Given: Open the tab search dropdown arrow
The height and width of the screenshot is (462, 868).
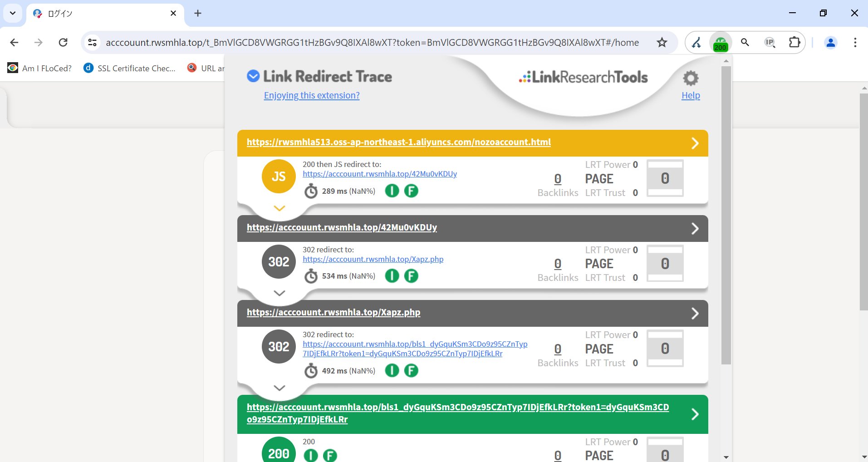Looking at the screenshot, I should pyautogui.click(x=13, y=13).
